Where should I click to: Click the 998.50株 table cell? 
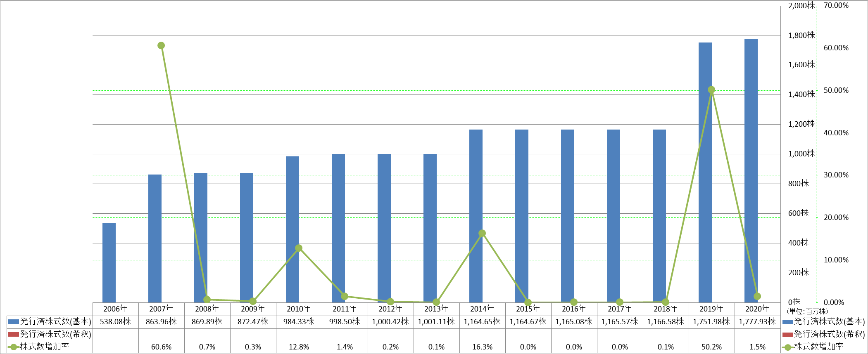click(x=345, y=321)
